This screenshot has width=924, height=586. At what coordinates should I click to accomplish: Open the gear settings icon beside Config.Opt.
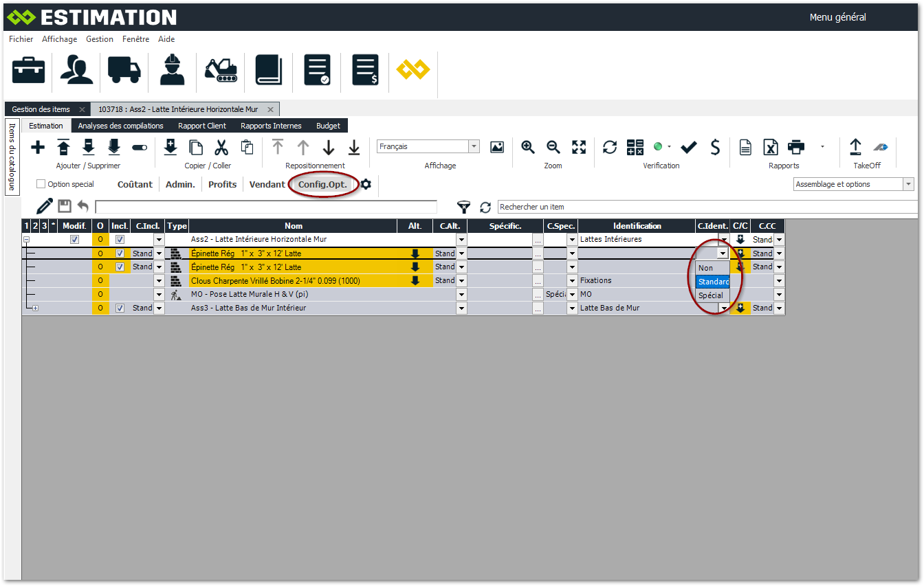(x=366, y=184)
